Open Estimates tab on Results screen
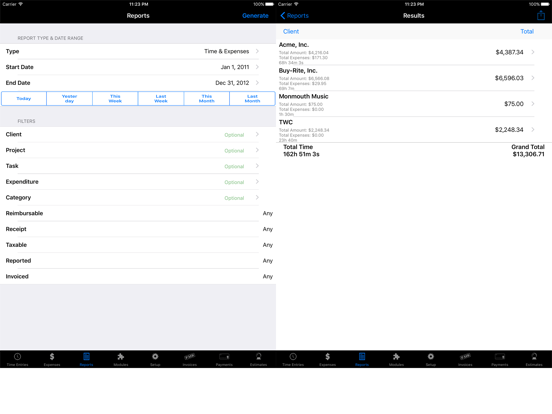Screen dimensions: 552x414 pyautogui.click(x=534, y=359)
